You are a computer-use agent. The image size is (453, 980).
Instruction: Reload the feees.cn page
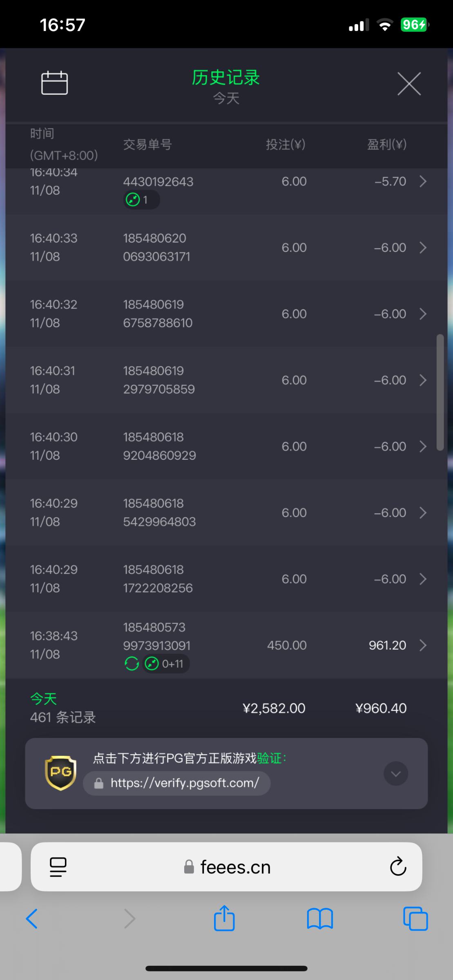click(398, 866)
